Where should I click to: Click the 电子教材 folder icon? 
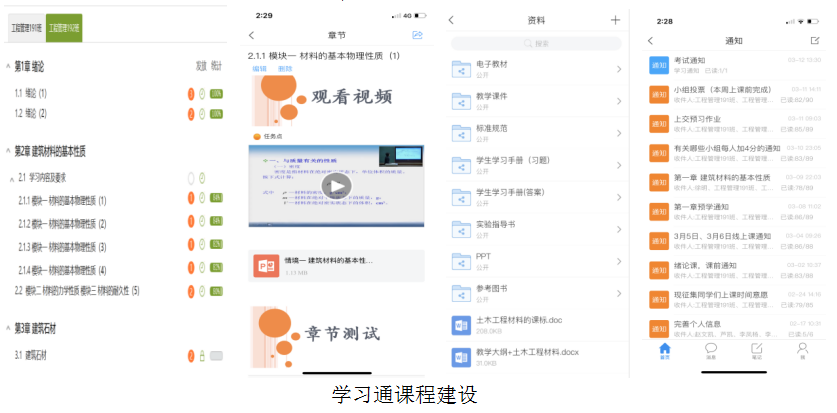pos(462,69)
